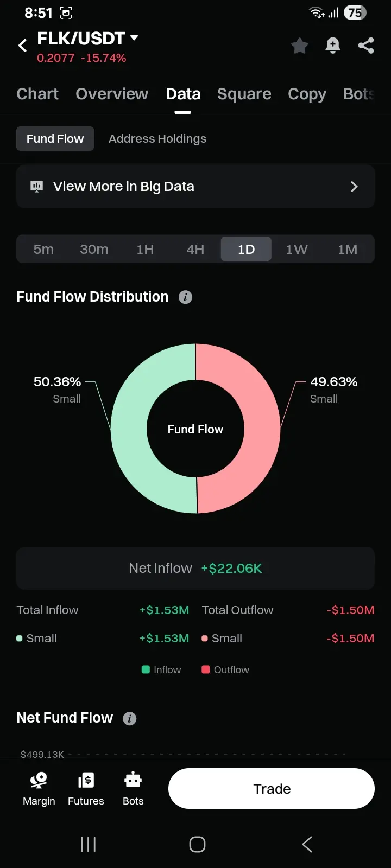Tap Android home navigation button
391x868 pixels.
pos(197,844)
